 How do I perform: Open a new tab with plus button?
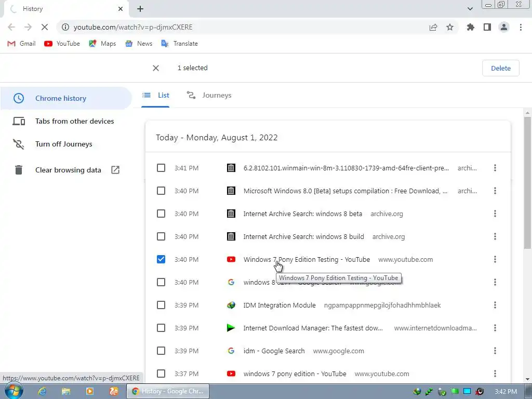[x=140, y=9]
